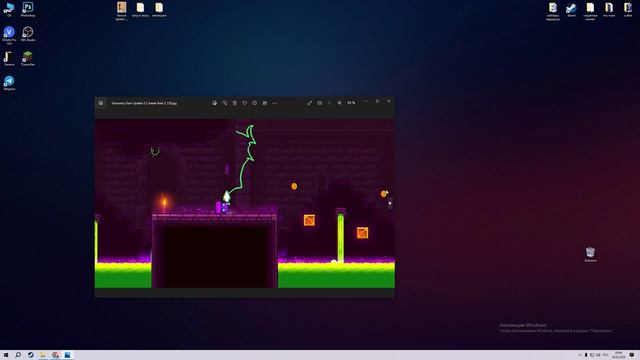Print the image via the printer icon
Image resolution: width=640 pixels, height=360 pixels.
pos(264,103)
